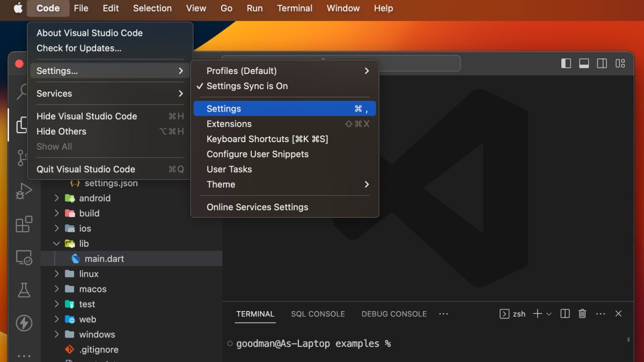This screenshot has width=644, height=362.
Task: Choose Extensions from submenu
Action: [x=284, y=124]
